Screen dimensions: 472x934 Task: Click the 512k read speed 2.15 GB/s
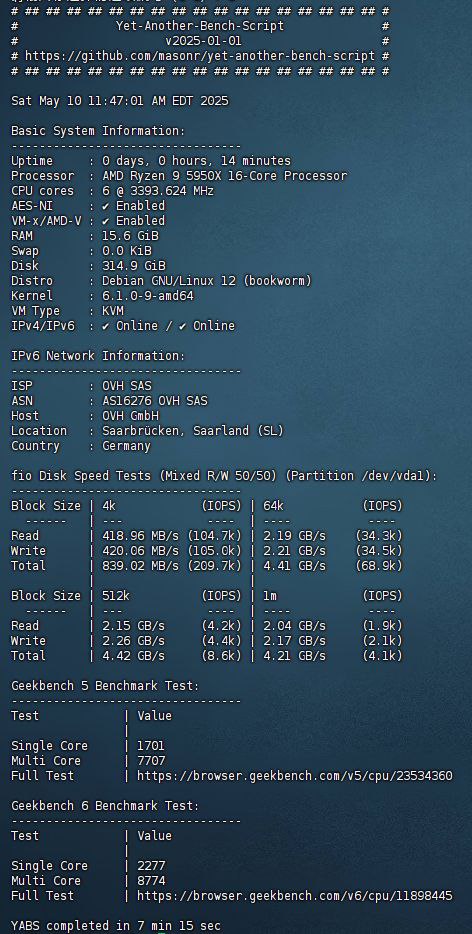click(x=133, y=625)
